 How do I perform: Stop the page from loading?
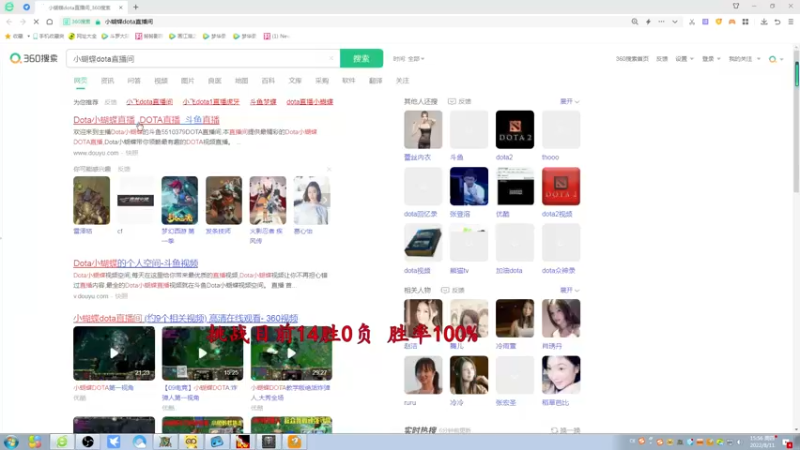36,21
